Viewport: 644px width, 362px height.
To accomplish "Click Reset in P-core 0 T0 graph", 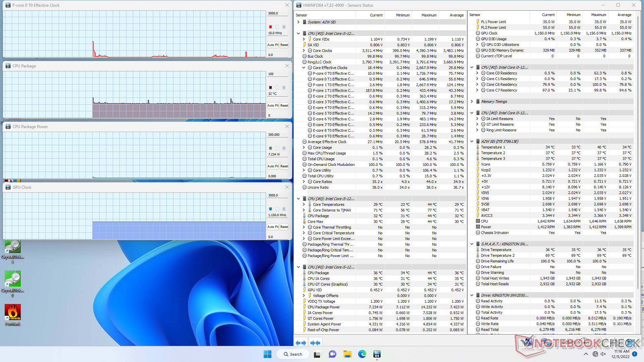I will [x=284, y=45].
